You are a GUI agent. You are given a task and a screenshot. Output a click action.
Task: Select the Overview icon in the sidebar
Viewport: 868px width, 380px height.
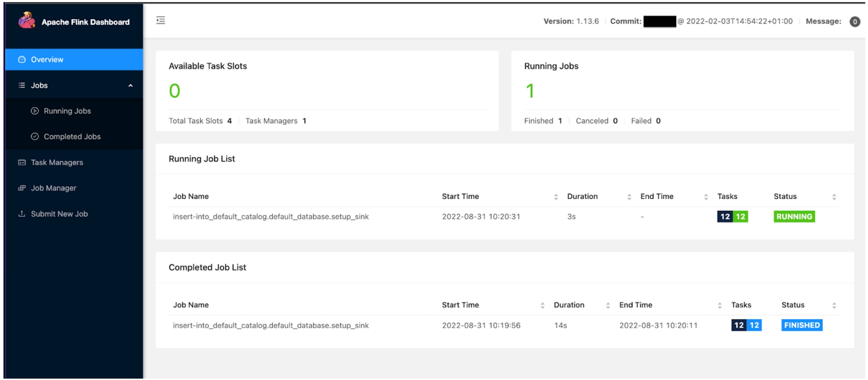(x=22, y=59)
